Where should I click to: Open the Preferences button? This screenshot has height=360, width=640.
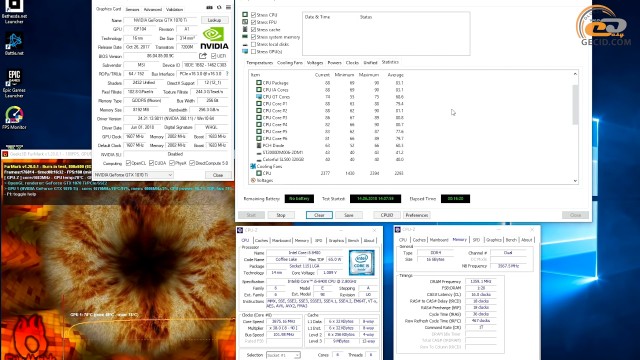click(x=417, y=215)
